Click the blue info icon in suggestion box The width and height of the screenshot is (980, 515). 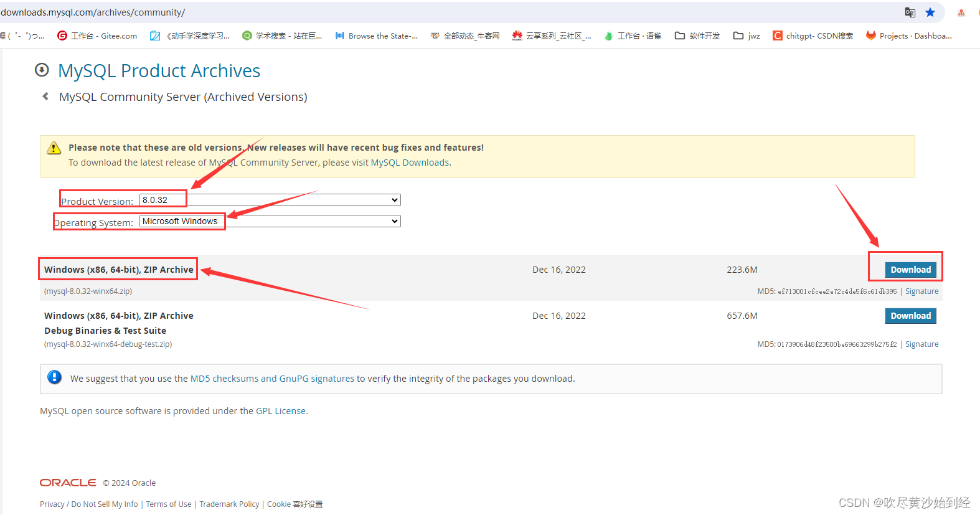coord(55,377)
